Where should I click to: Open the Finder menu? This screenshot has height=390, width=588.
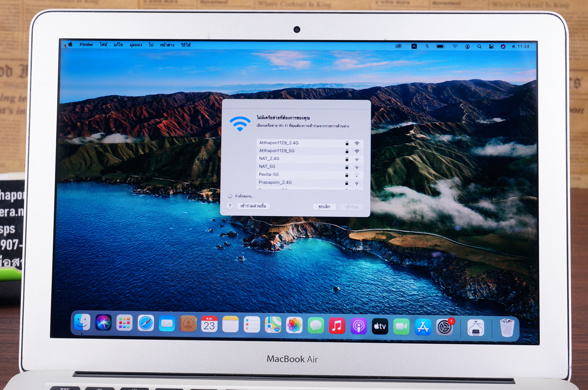(x=86, y=44)
